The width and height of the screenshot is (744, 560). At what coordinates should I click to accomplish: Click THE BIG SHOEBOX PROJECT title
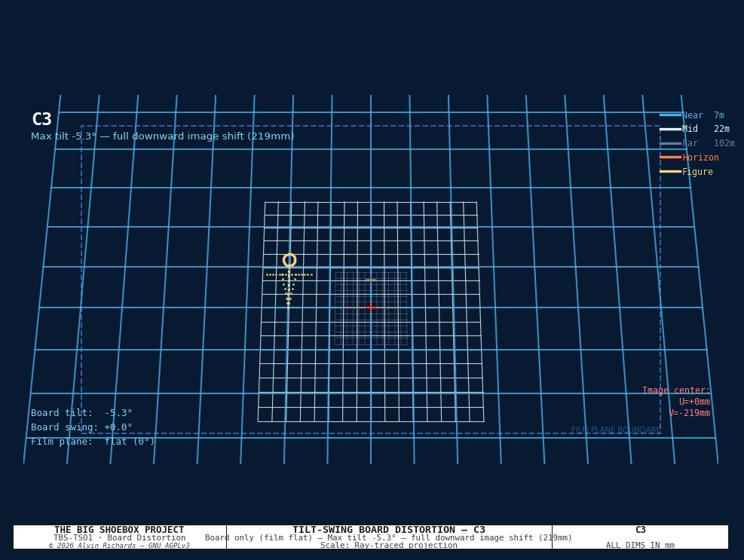tap(119, 530)
